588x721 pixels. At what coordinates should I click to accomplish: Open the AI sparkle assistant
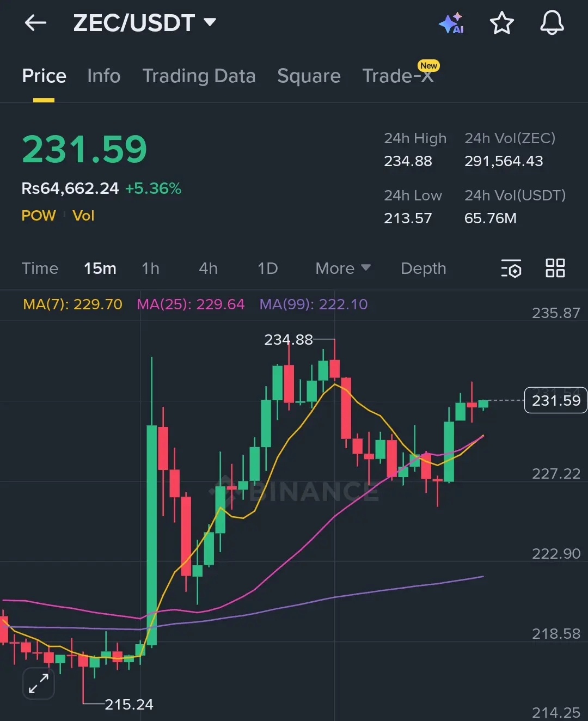point(451,23)
